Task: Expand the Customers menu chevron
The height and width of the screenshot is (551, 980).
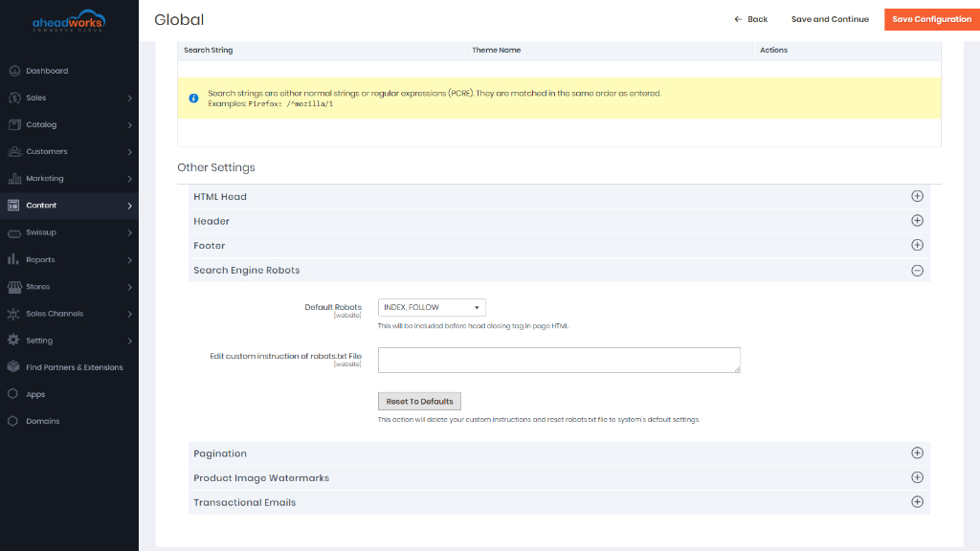Action: (x=130, y=152)
